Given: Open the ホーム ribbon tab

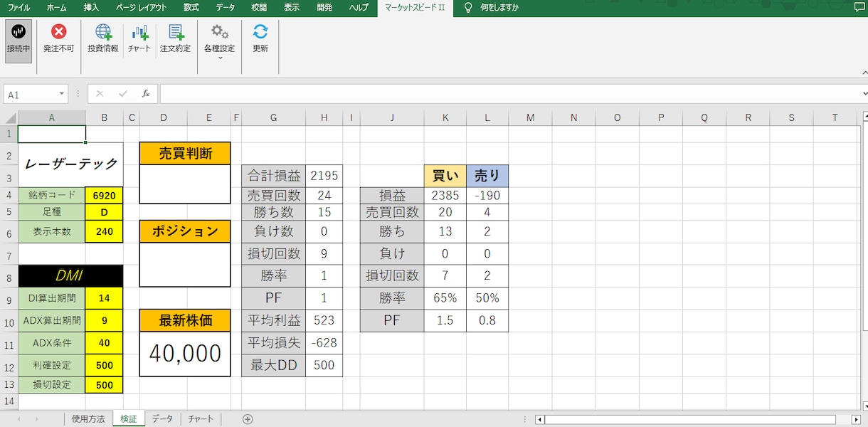Looking at the screenshot, I should tap(56, 8).
